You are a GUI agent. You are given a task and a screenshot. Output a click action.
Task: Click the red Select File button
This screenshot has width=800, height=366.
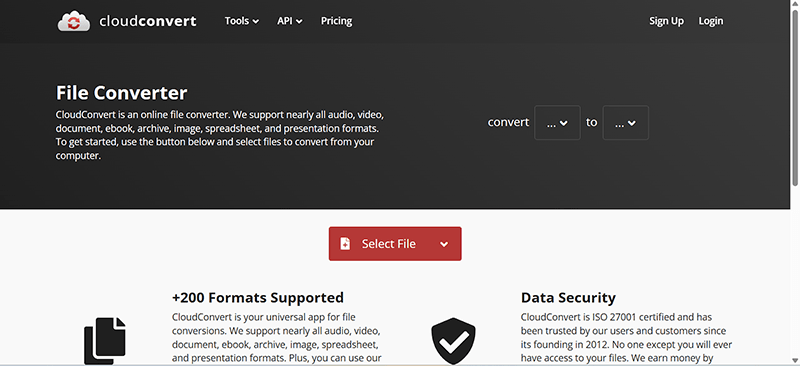(x=395, y=244)
